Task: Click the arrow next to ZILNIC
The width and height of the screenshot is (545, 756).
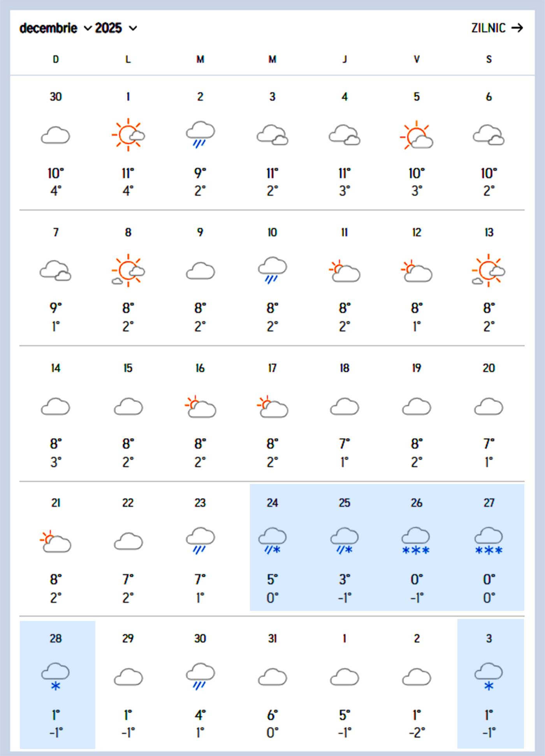Action: [517, 28]
